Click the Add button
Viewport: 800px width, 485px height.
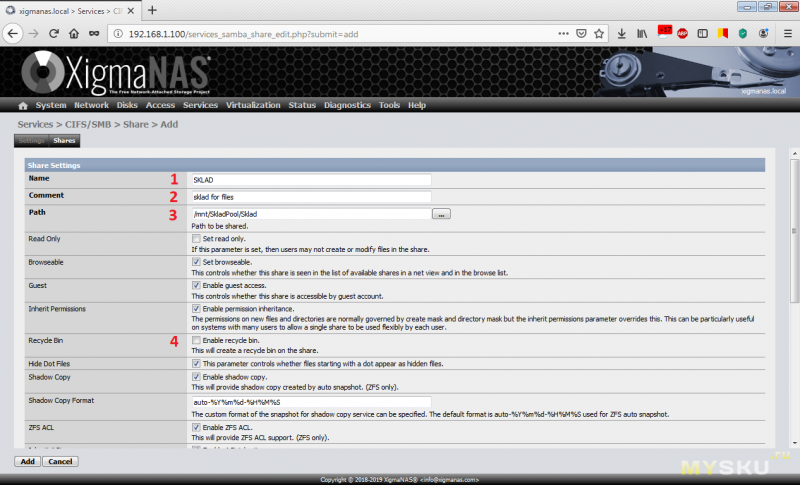click(28, 462)
